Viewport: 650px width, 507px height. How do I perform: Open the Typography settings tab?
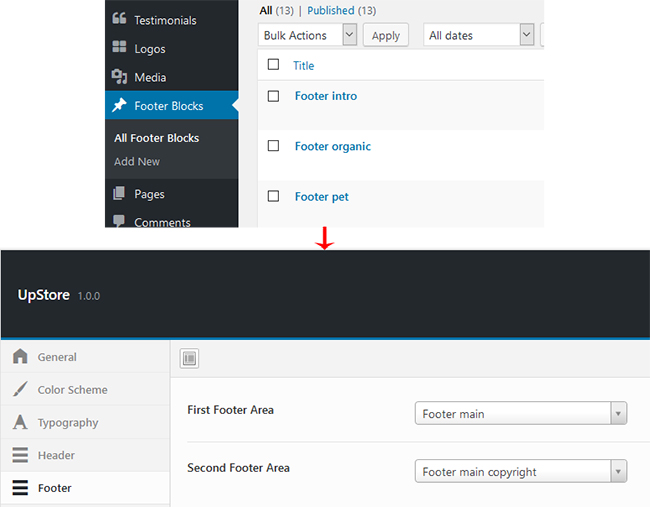click(68, 423)
